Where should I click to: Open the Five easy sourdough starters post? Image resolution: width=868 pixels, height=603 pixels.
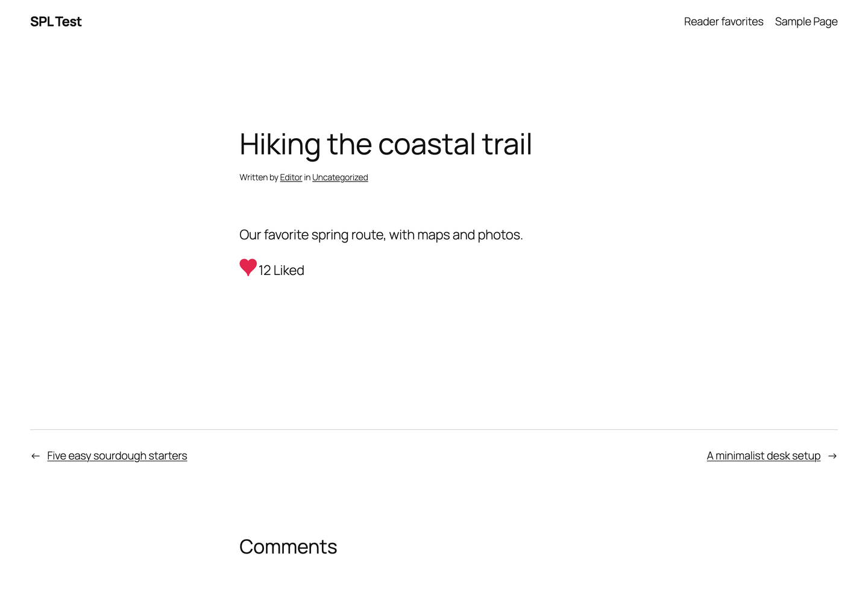coord(117,456)
